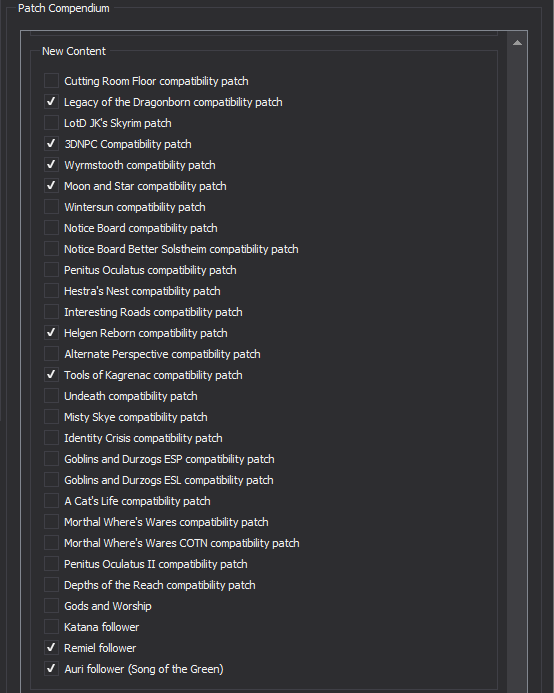
Task: Disable Tools of Kagrenac compatibility patch
Action: point(51,375)
